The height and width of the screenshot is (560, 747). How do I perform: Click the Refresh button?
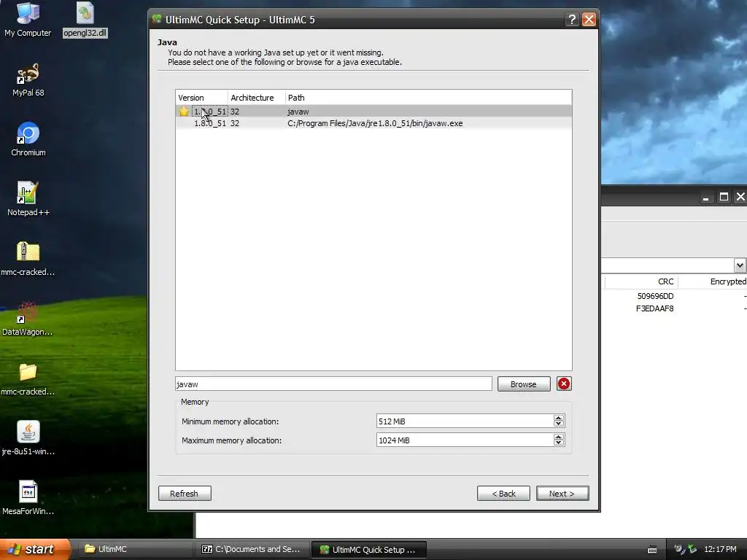click(x=185, y=494)
